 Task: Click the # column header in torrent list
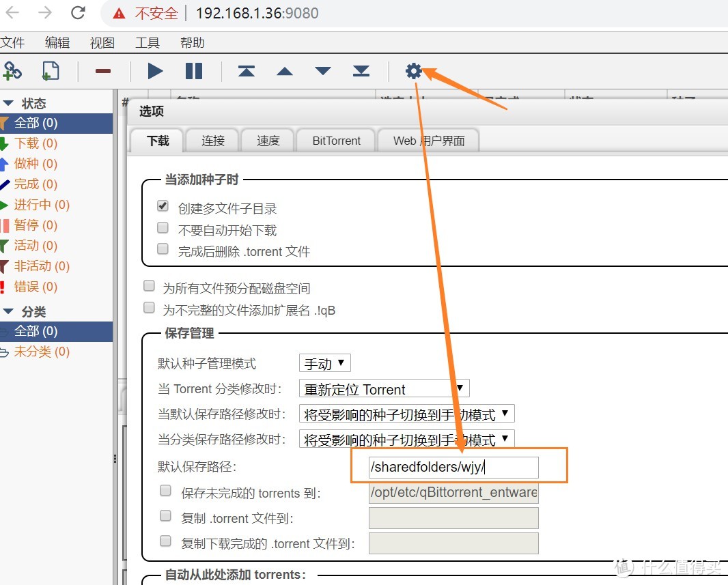point(124,102)
